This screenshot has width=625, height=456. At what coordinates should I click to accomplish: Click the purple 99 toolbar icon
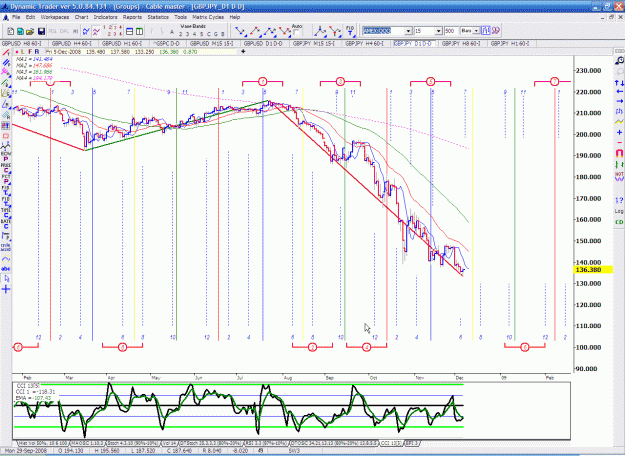click(495, 31)
